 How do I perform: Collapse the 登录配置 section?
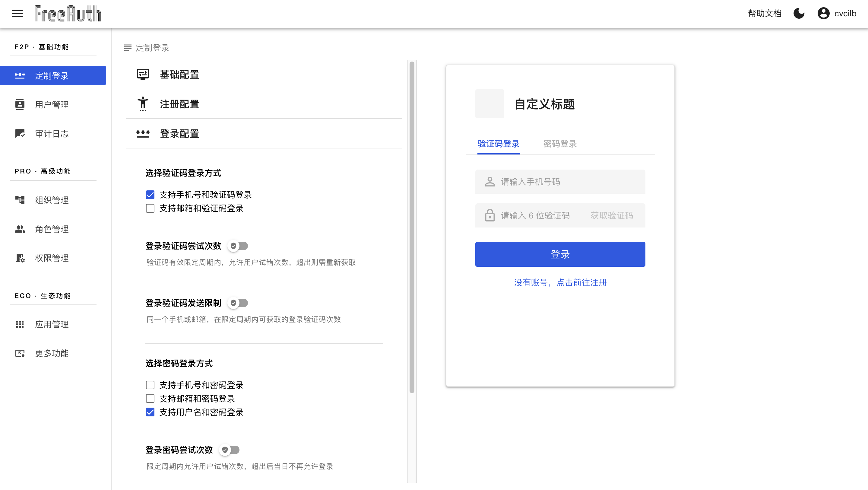point(264,134)
